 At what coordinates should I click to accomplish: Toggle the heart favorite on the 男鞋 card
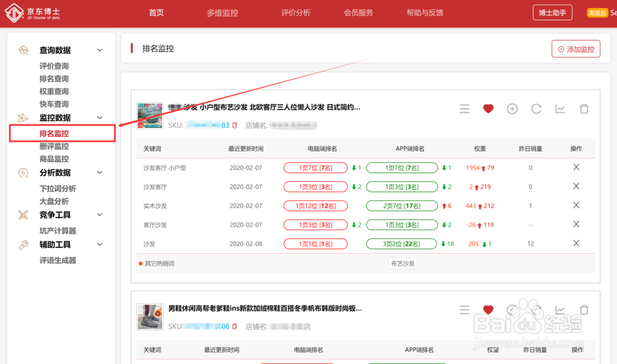(x=488, y=310)
